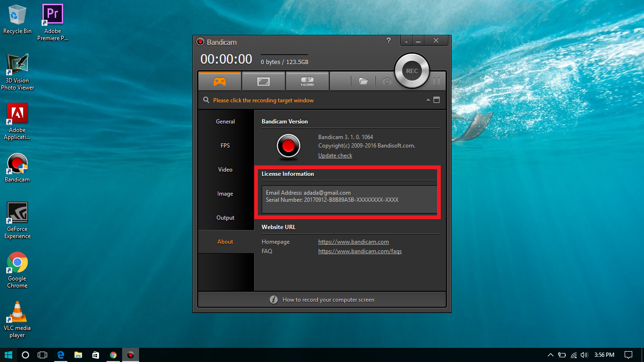This screenshot has width=644, height=362.
Task: Click the window mode icon in target bar
Action: [437, 100]
